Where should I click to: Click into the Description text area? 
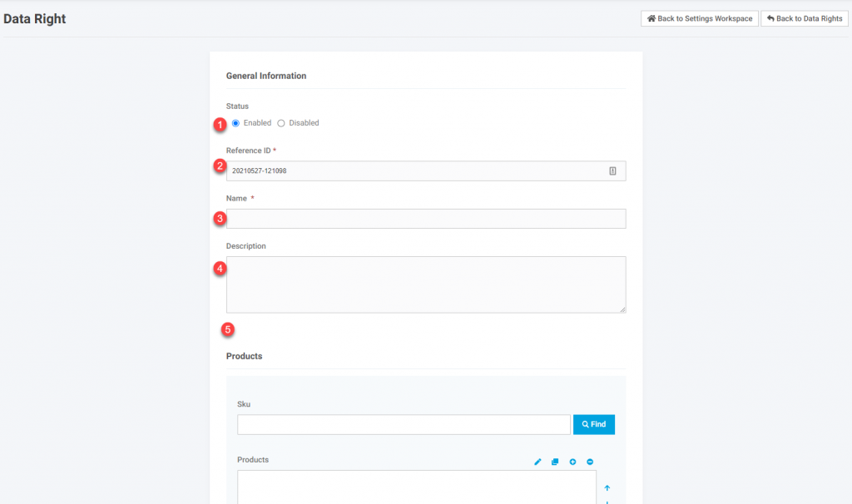[426, 284]
